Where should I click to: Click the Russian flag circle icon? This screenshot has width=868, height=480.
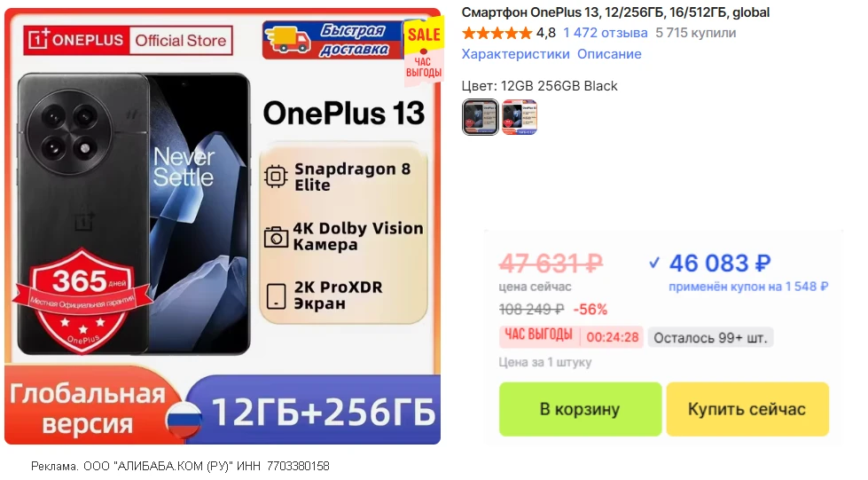tap(184, 420)
